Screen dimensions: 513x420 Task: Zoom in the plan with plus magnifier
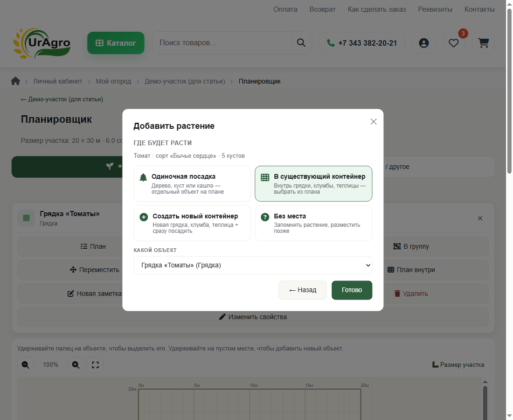76,364
